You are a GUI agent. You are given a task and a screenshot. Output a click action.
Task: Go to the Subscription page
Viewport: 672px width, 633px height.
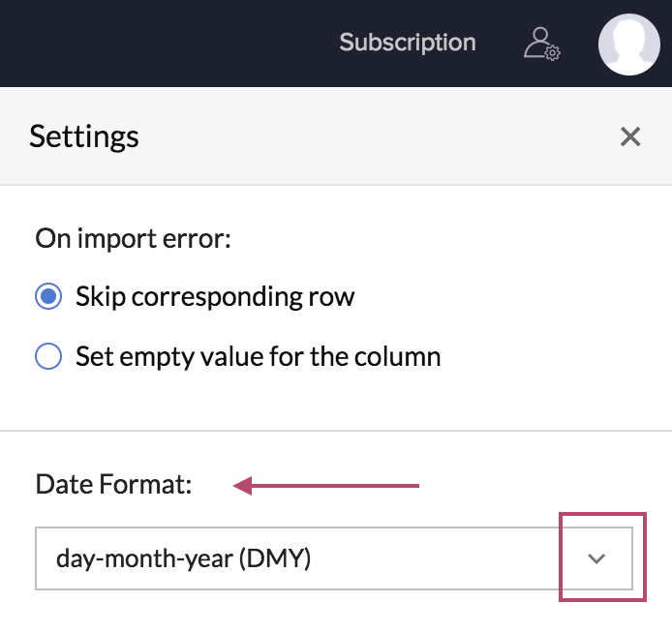click(408, 43)
